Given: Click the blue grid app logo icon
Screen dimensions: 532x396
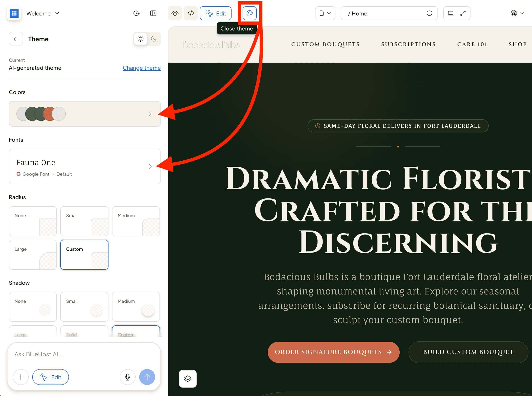Looking at the screenshot, I should [x=14, y=13].
